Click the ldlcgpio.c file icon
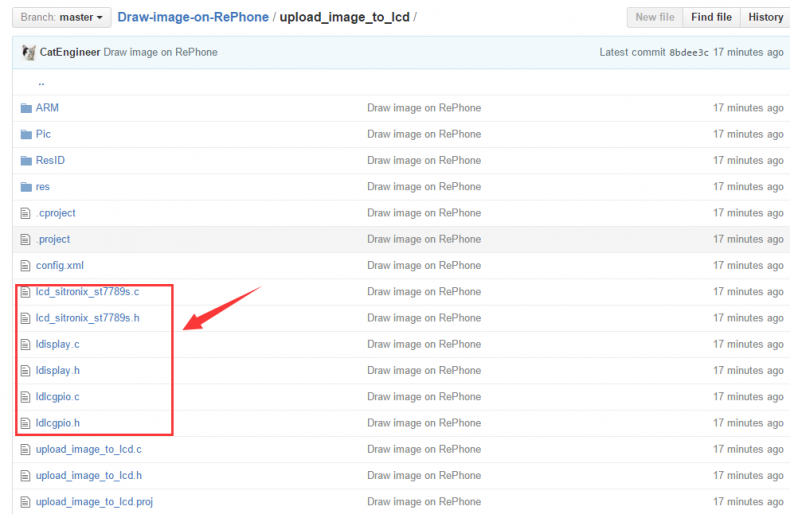This screenshot has height=514, width=790. point(25,397)
